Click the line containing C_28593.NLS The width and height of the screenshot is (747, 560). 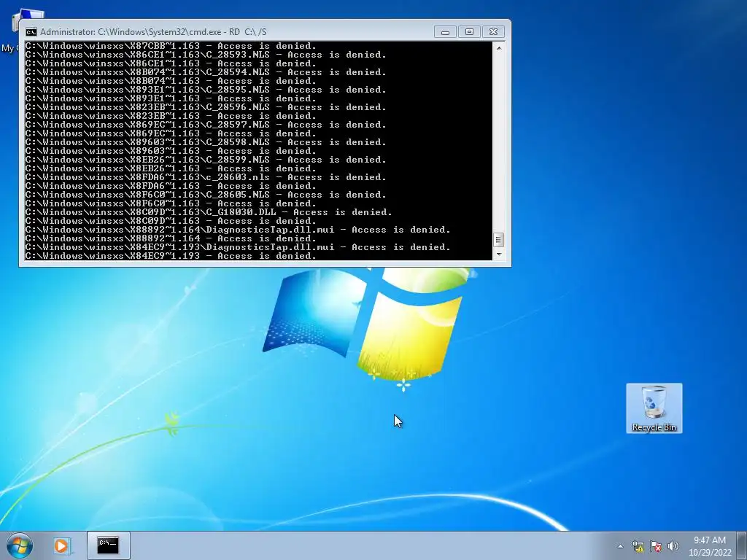tap(206, 55)
